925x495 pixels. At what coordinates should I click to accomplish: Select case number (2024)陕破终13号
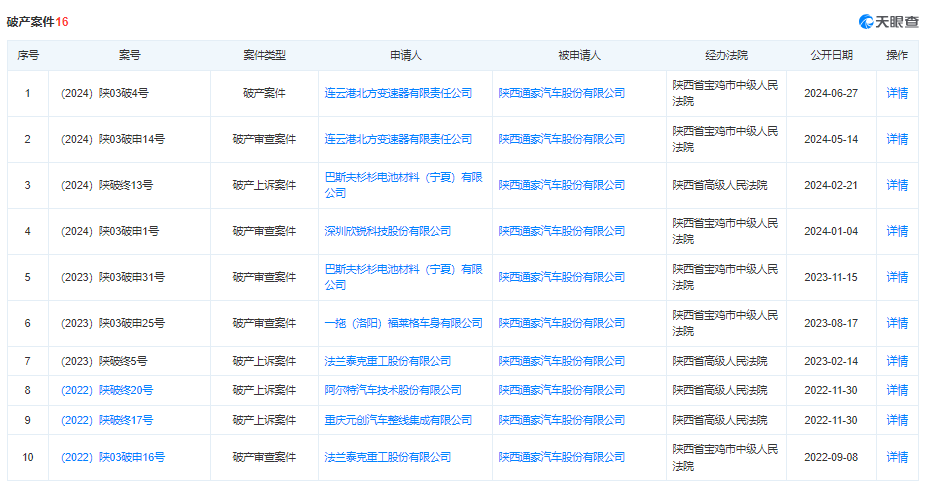click(x=107, y=185)
